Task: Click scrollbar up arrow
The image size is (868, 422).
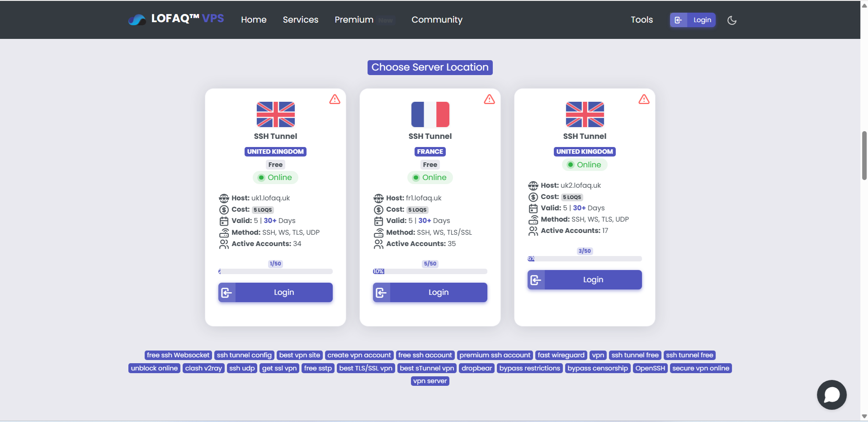Action: pos(864,5)
